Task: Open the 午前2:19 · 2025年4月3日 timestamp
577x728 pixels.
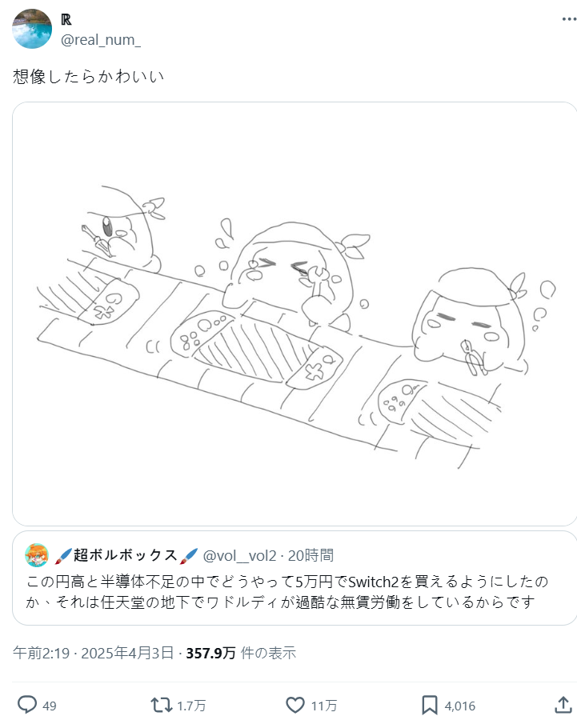Action: (x=94, y=653)
